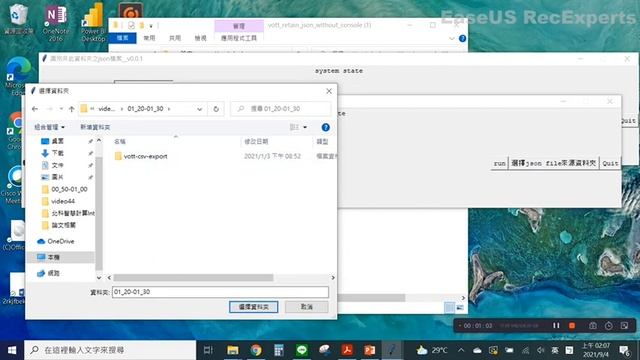
Task: Go back in folder dialog
Action: tap(35, 109)
